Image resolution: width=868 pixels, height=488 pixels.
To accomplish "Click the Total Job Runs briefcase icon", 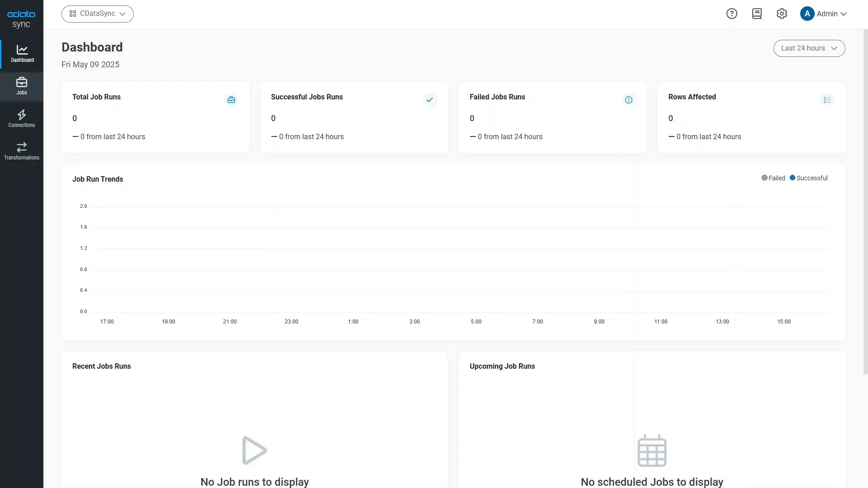I will coord(231,100).
